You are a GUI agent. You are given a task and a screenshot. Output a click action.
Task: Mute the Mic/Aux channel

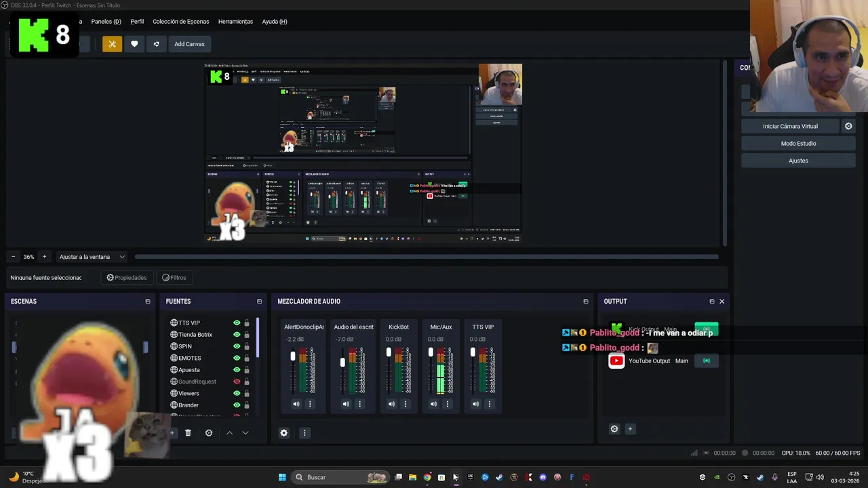click(433, 404)
